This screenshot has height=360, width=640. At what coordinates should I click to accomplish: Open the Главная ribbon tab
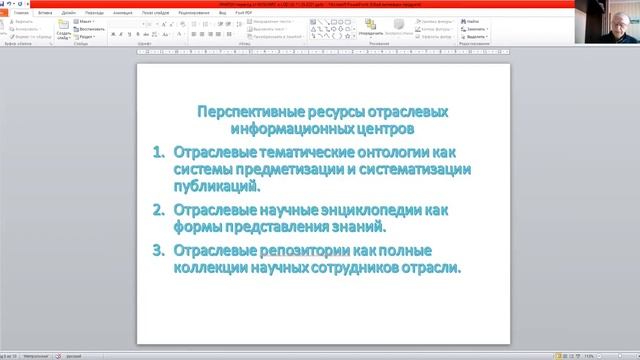click(21, 13)
